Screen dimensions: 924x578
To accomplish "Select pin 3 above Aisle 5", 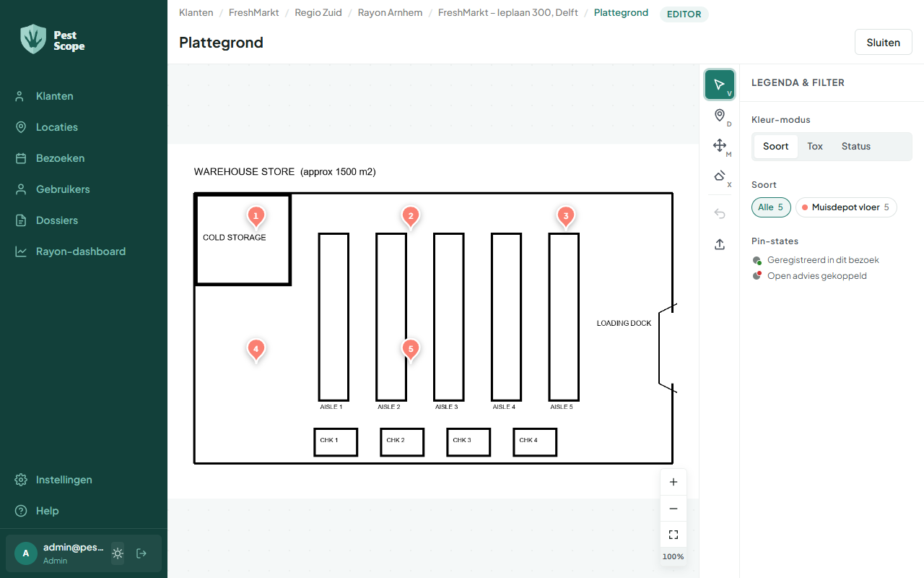I will [x=566, y=216].
